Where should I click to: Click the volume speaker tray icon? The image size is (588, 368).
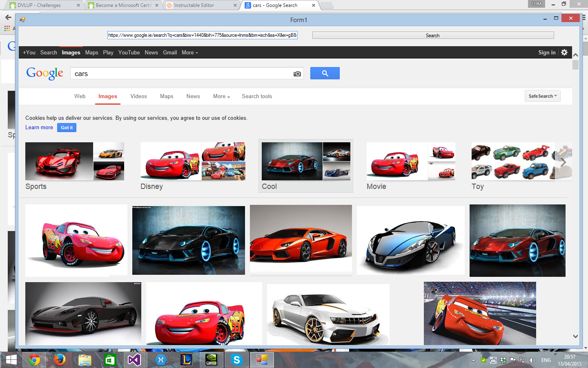(x=532, y=360)
